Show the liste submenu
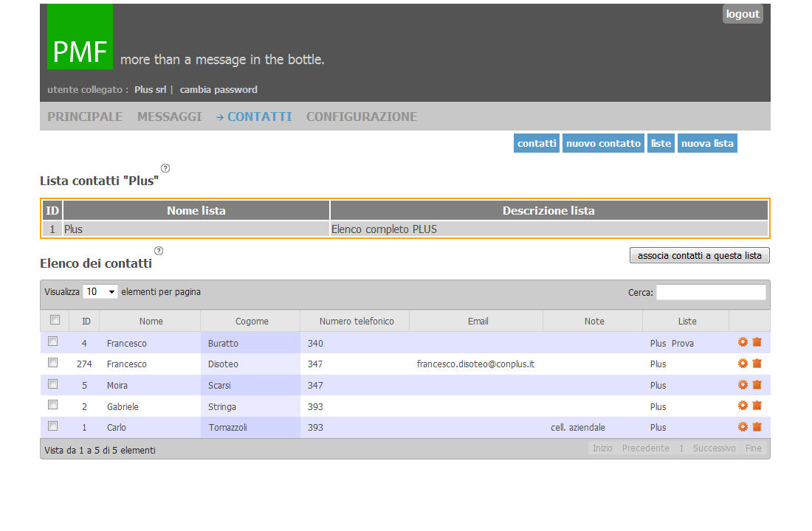812x531 pixels. (661, 143)
